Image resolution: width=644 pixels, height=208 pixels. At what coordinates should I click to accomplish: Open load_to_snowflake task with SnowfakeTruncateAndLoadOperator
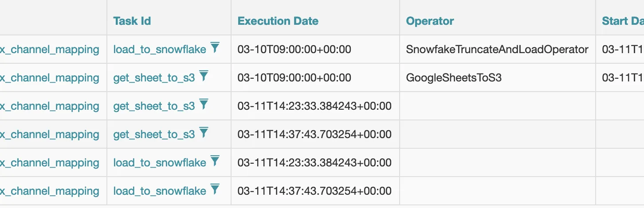[x=160, y=50]
